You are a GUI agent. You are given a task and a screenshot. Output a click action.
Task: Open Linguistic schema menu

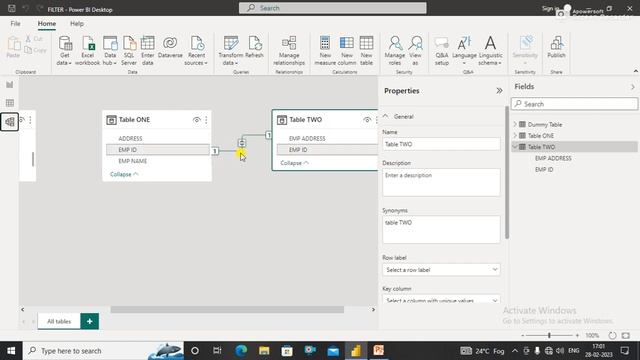coord(490,51)
